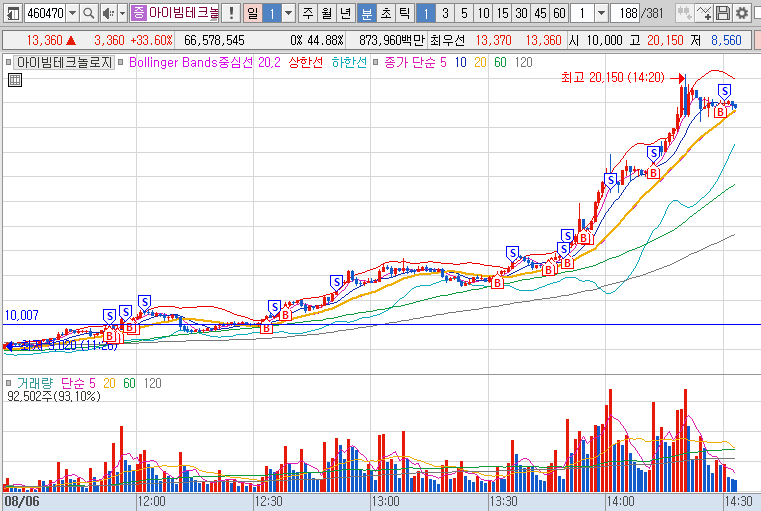Open the custom interval value dropdown
Screen dimensions: 761x511
click(x=601, y=13)
